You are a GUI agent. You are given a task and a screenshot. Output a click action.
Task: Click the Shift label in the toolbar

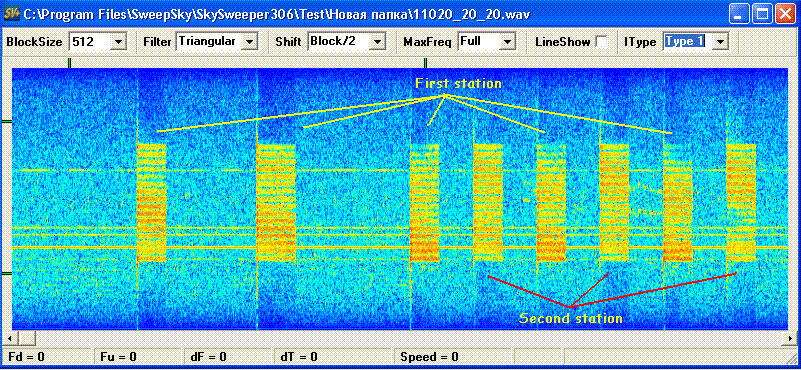pyautogui.click(x=290, y=42)
